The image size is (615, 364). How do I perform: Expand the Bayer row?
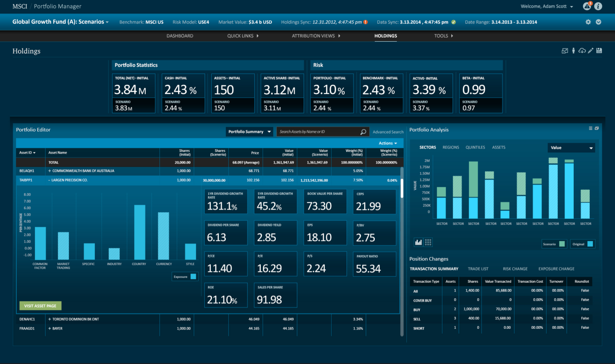50,328
